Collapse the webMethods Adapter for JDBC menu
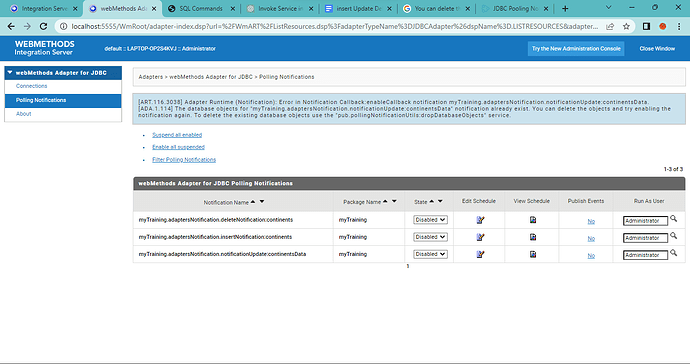 coord(10,73)
